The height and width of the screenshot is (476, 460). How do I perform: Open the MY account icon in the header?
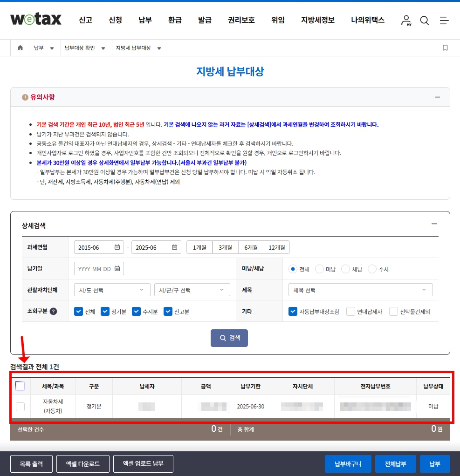pyautogui.click(x=406, y=20)
